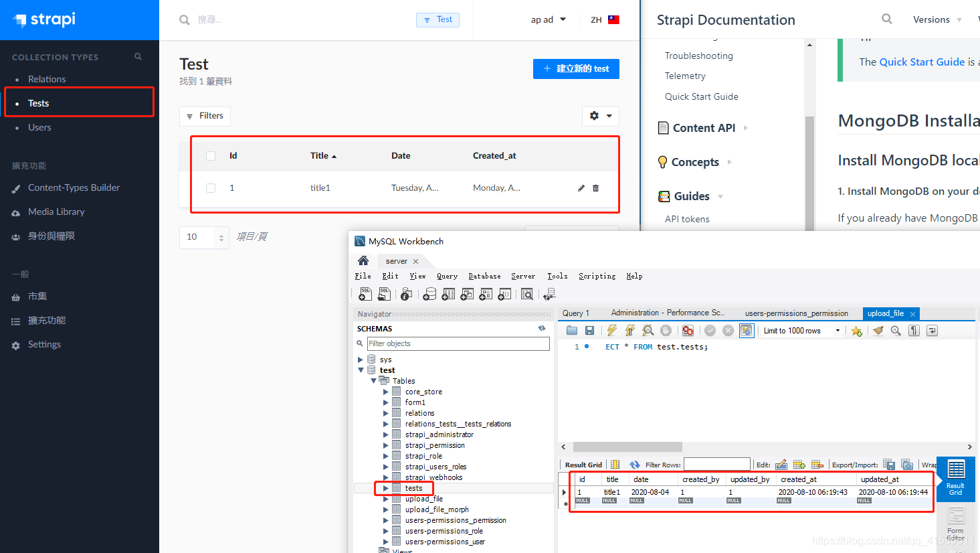This screenshot has height=553, width=980.
Task: Change the items per page stepper
Action: pyautogui.click(x=221, y=237)
